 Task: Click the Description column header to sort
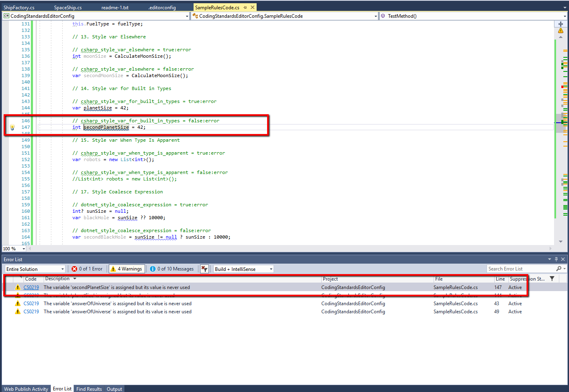tap(57, 279)
